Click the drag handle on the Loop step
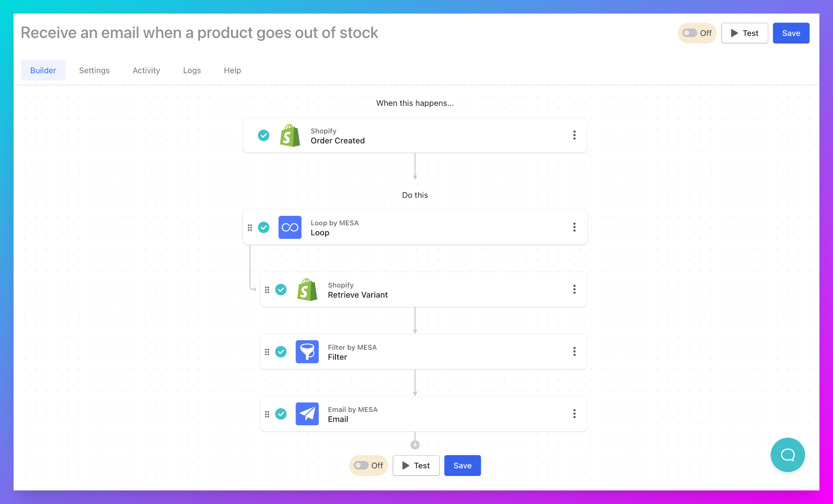The image size is (833, 504). point(250,228)
